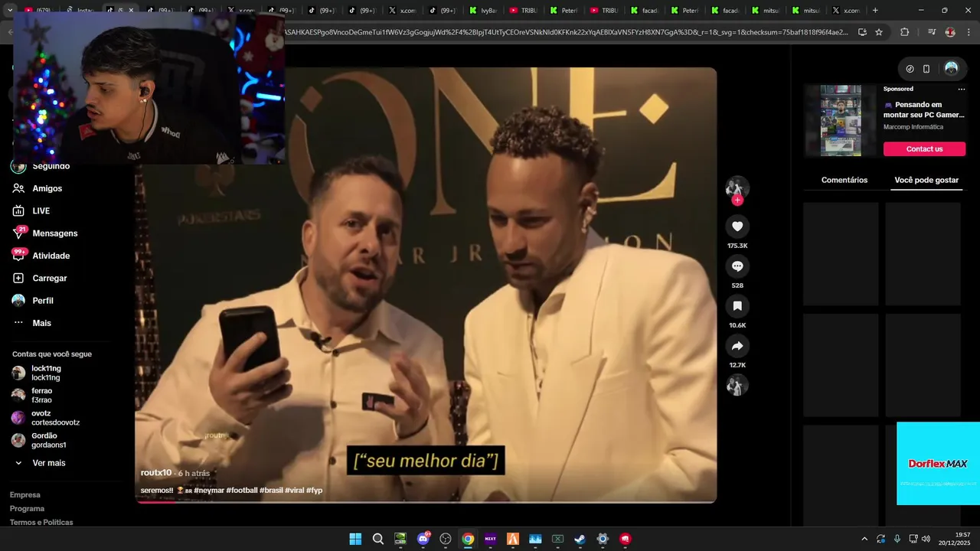Click the #fyp hashtag
The width and height of the screenshot is (980, 551).
pos(315,491)
